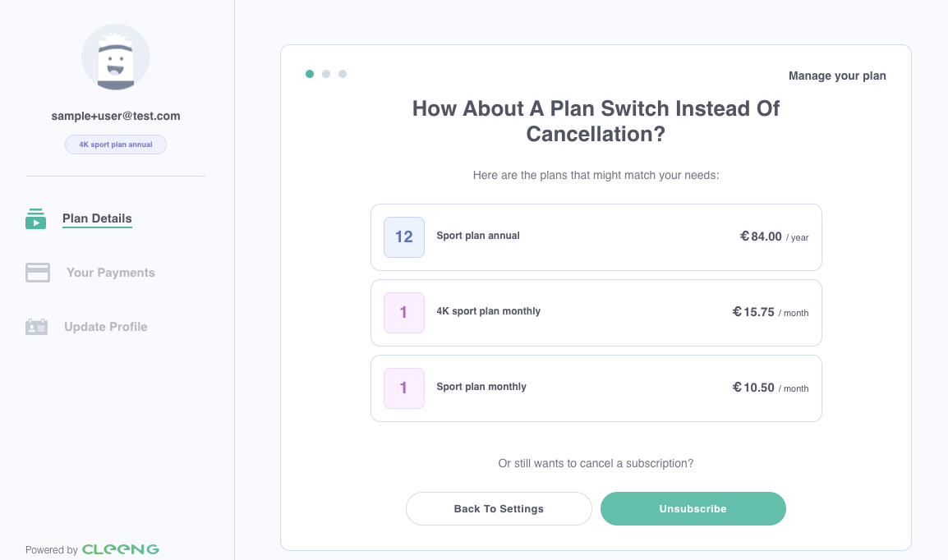The width and height of the screenshot is (948, 560).
Task: Click the 4K sport plan annual badge
Action: tap(116, 145)
